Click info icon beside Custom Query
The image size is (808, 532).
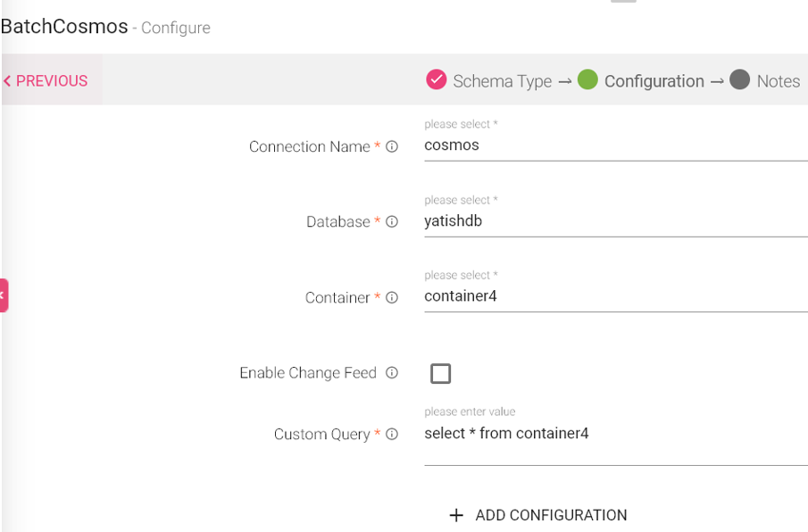[x=392, y=435]
